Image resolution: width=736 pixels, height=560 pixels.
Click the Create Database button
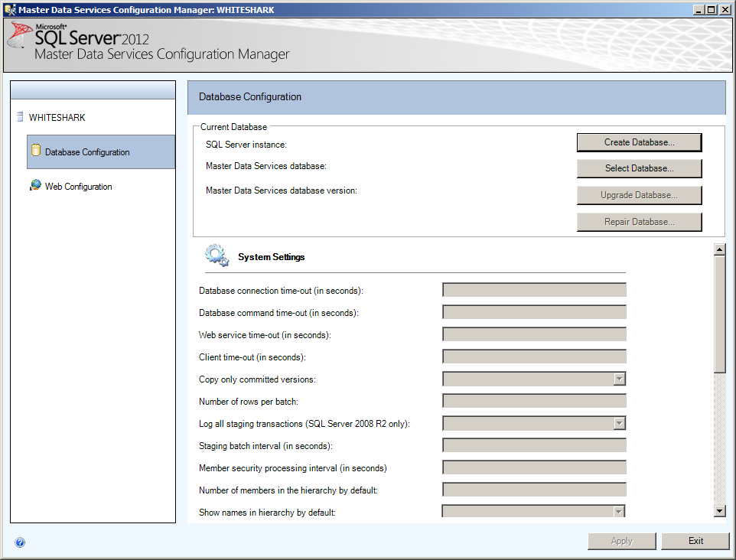(639, 142)
